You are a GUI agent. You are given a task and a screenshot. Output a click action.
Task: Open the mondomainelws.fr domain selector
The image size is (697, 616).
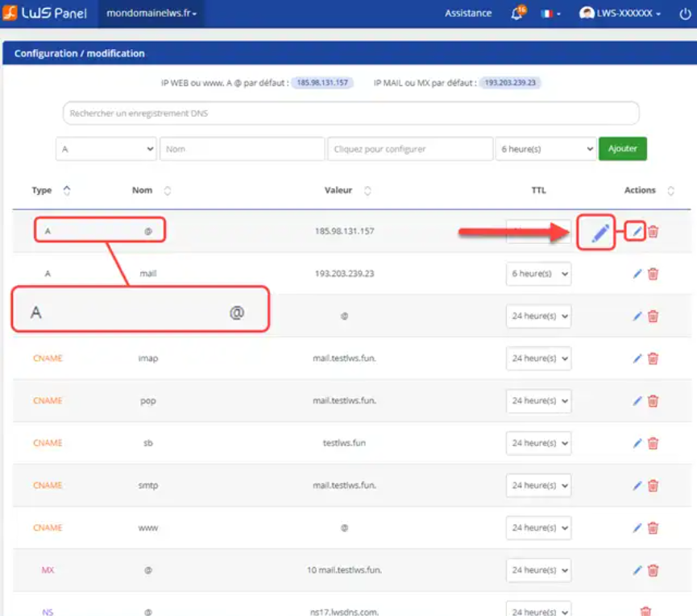(150, 14)
